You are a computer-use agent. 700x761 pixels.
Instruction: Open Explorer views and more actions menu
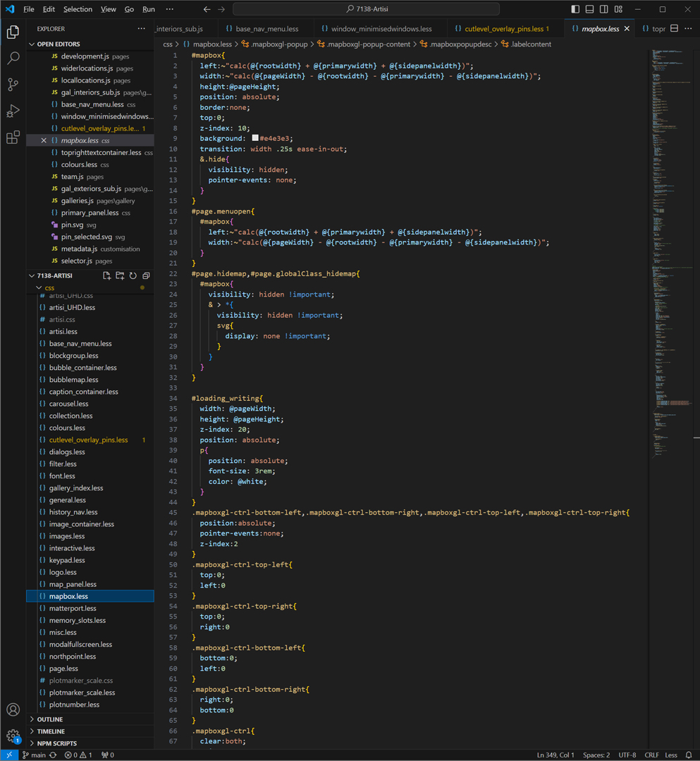pyautogui.click(x=141, y=29)
